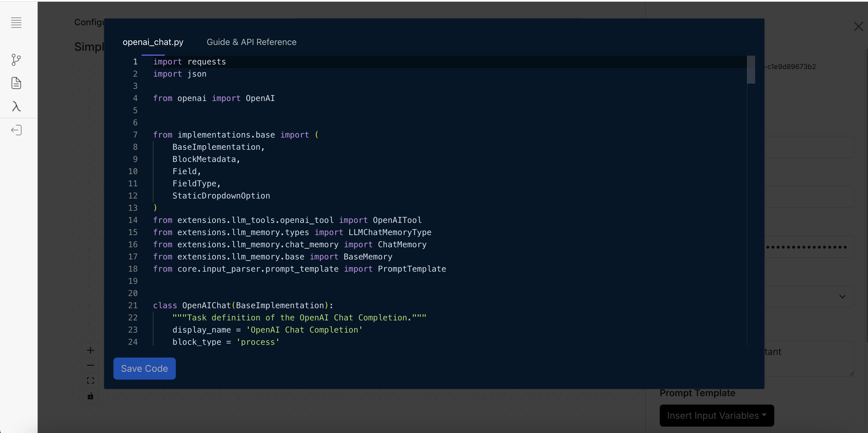Expand the dropdown chevron in right panel
The image size is (868, 433).
coord(842,297)
